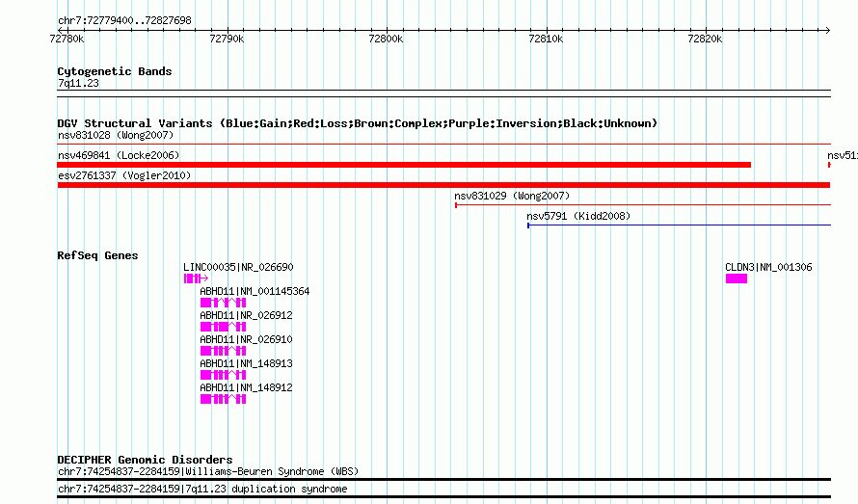Image resolution: width=858 pixels, height=504 pixels.
Task: Click chr7:72779400..72827698 coordinates text
Action: [x=124, y=21]
